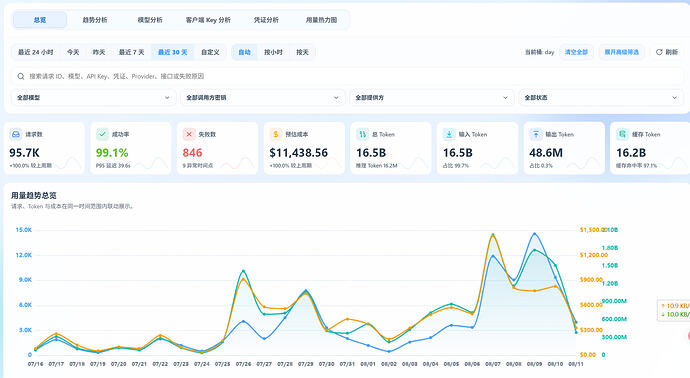Click the 08/09 date label on x-axis

pyautogui.click(x=535, y=364)
